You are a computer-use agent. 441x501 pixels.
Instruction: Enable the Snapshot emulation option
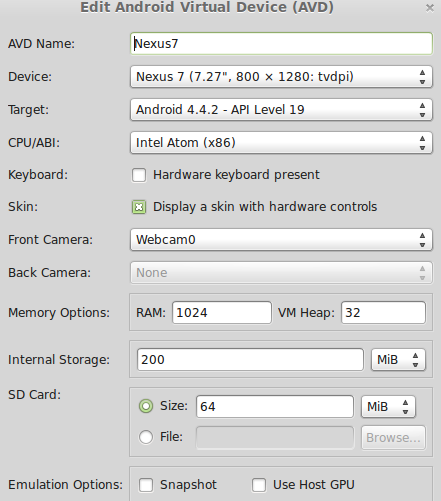146,485
